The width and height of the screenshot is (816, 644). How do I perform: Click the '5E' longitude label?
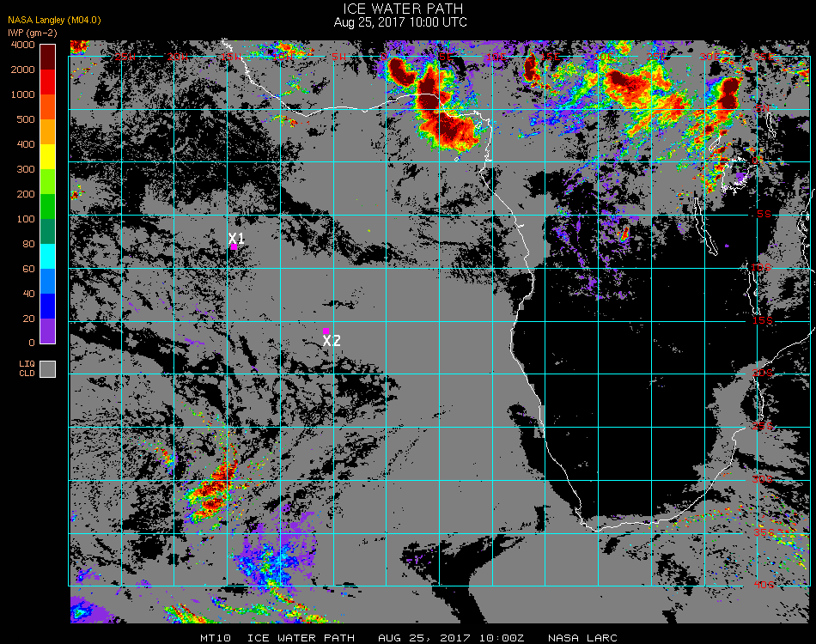(446, 57)
